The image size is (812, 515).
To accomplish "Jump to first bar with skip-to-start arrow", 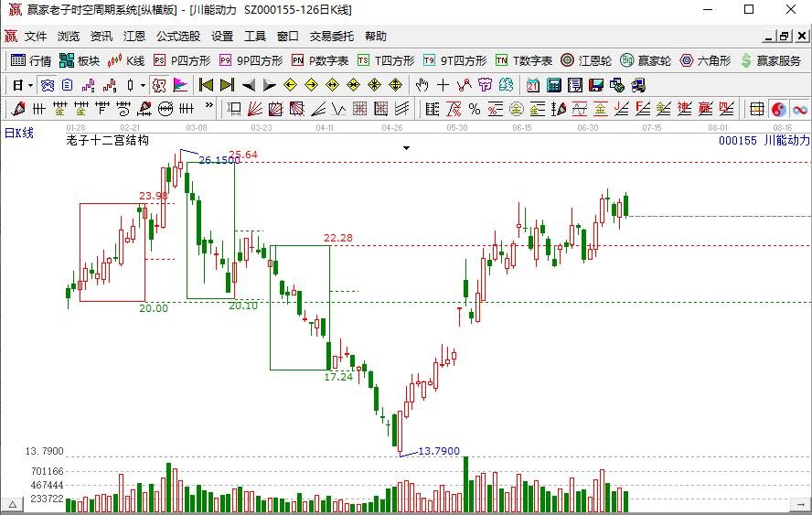I will coord(206,85).
